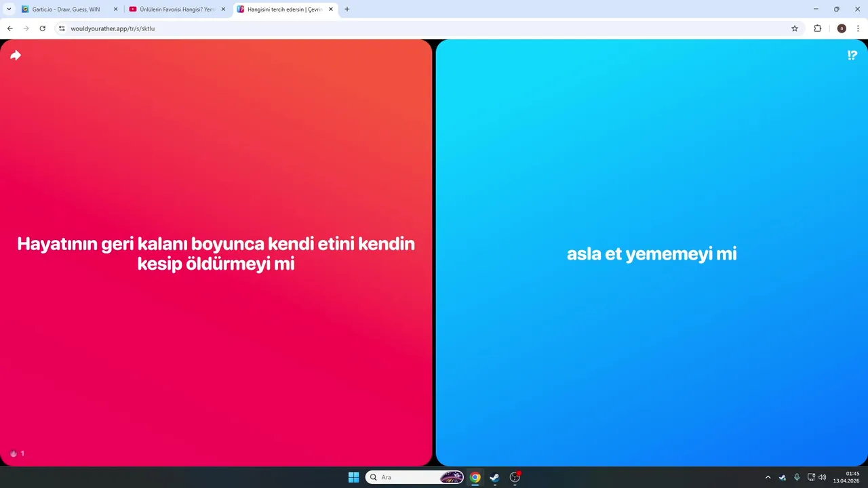
Task: Open a new browser tab
Action: pos(347,9)
